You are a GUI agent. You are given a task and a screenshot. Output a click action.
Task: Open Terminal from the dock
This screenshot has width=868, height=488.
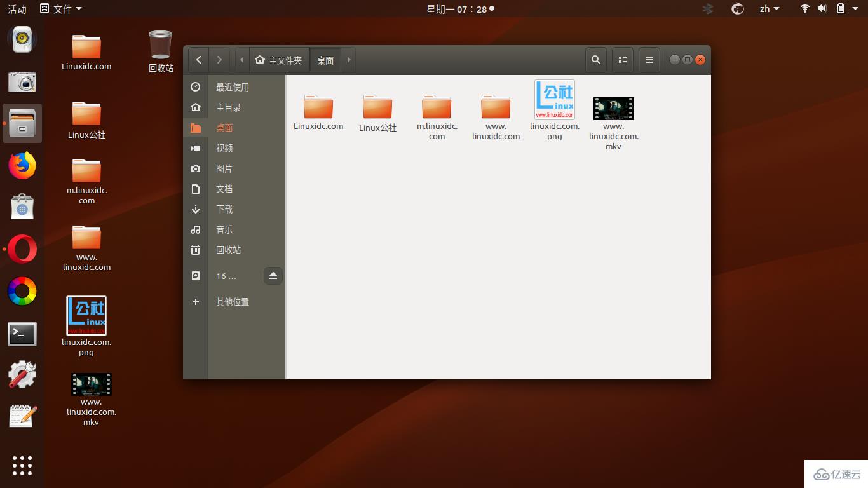point(22,334)
